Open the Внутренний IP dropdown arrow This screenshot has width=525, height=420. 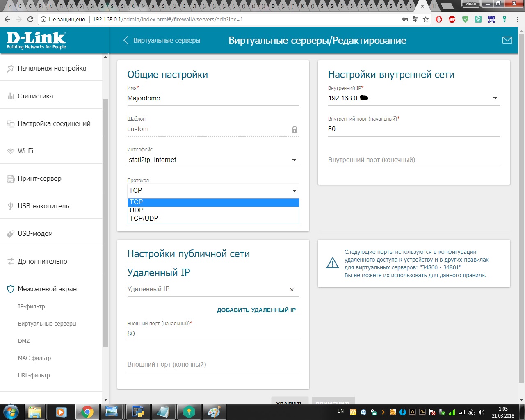495,98
